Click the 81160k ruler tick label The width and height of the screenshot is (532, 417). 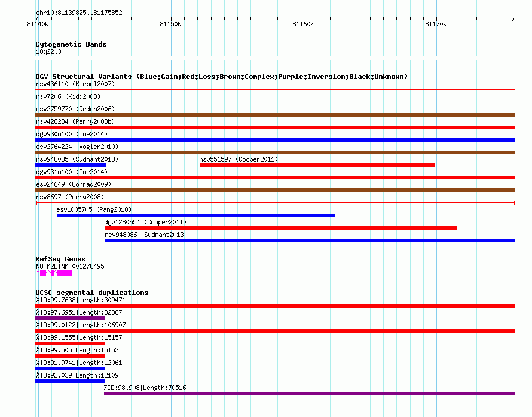pos(303,25)
